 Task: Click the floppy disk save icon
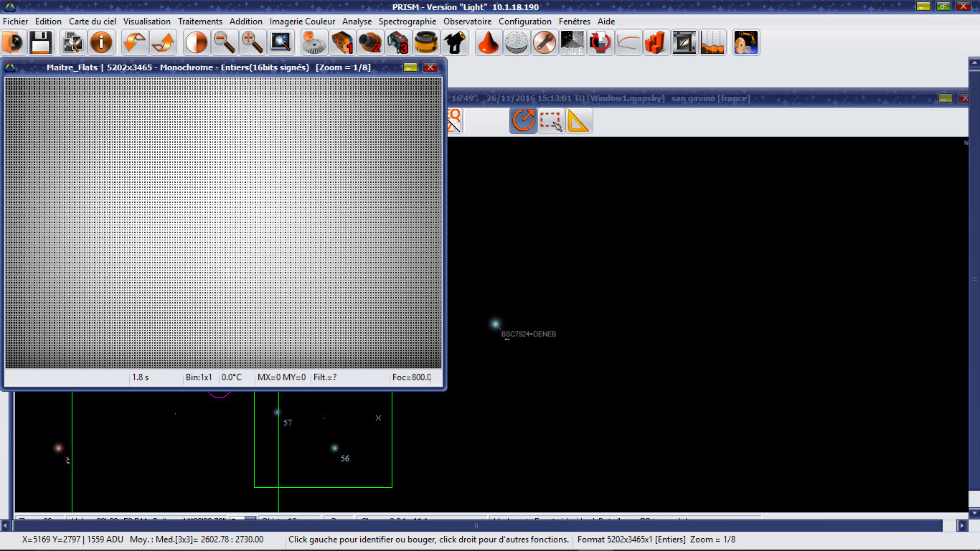coord(40,43)
